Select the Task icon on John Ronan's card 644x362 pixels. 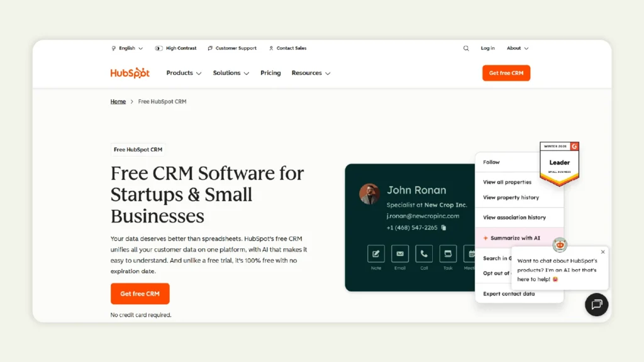(447, 255)
